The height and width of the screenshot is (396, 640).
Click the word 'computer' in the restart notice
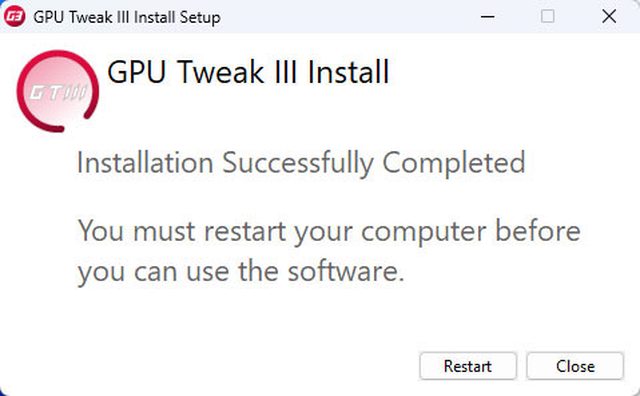[424, 233]
